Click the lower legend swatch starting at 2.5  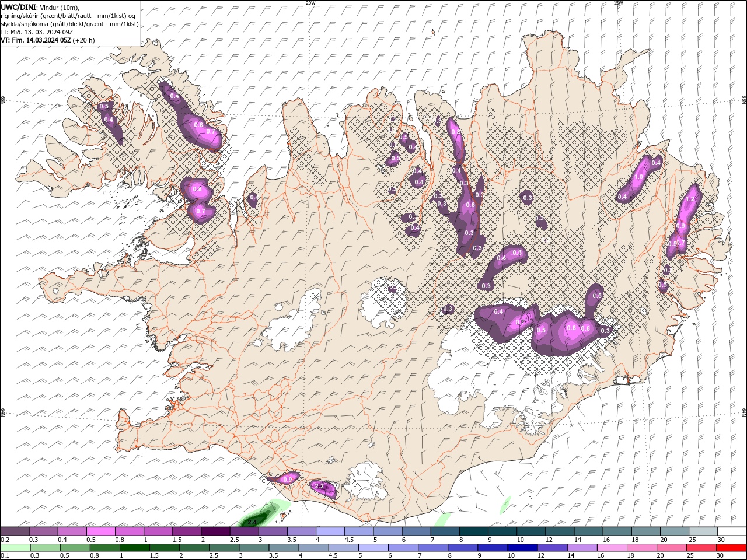click(224, 548)
